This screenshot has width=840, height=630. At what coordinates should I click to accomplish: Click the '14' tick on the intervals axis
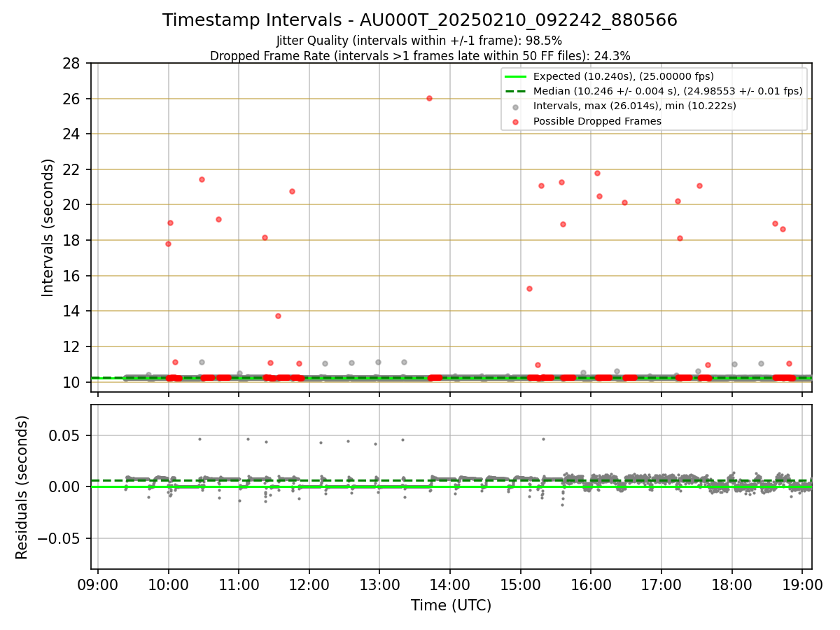pyautogui.click(x=72, y=311)
